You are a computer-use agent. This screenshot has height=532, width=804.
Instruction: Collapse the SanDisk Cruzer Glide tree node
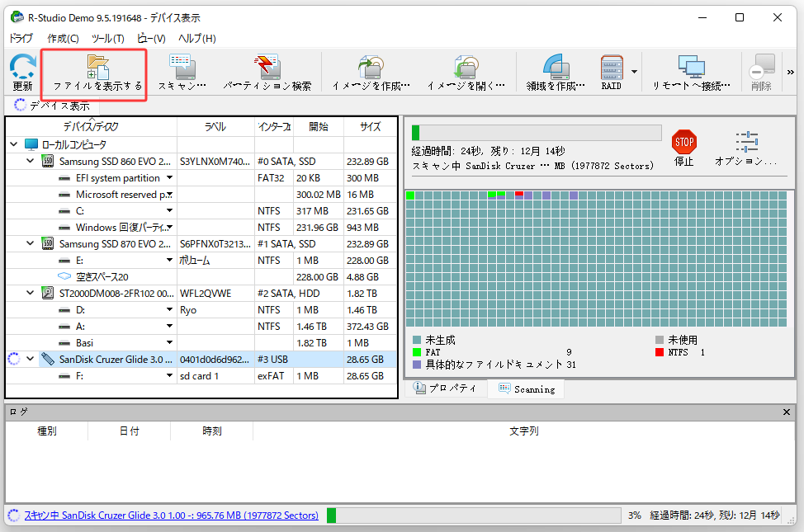point(31,359)
